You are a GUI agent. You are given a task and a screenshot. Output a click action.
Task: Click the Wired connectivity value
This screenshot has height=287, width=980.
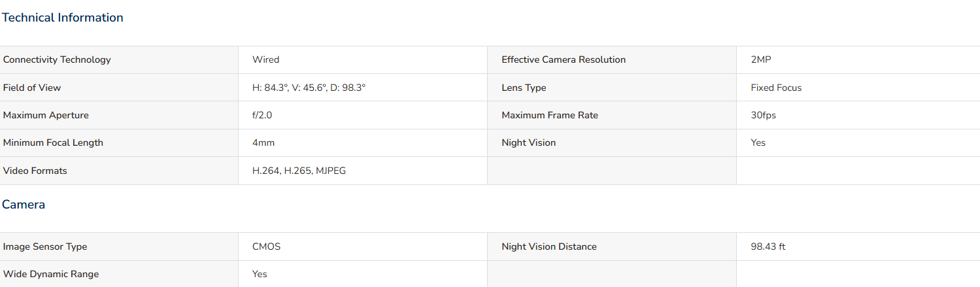coord(265,59)
